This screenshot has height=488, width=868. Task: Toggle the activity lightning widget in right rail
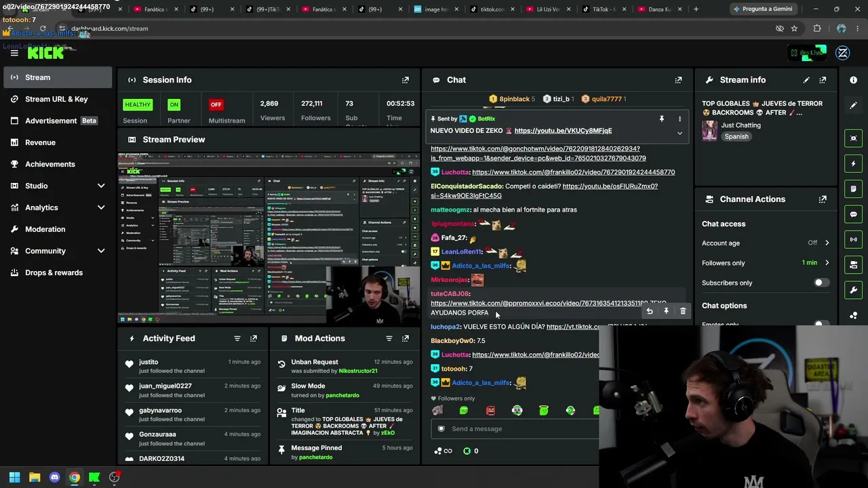[x=853, y=163]
